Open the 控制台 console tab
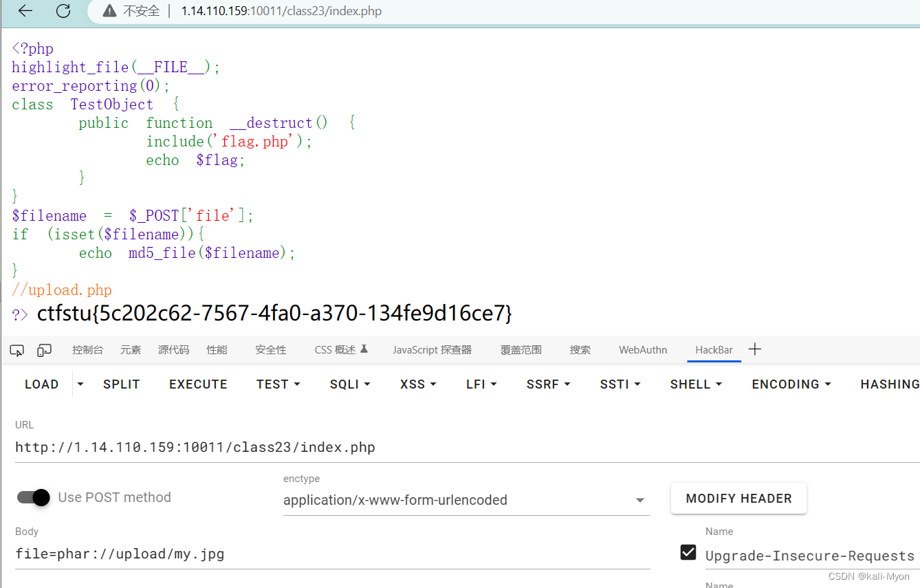 87,350
